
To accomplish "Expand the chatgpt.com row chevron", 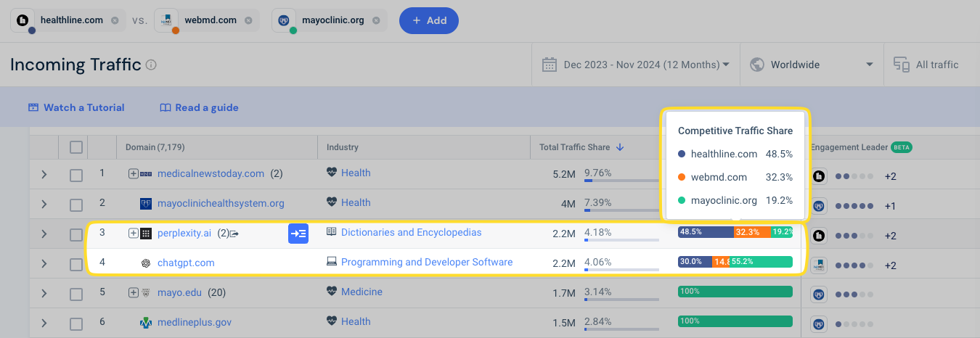I will click(x=44, y=263).
